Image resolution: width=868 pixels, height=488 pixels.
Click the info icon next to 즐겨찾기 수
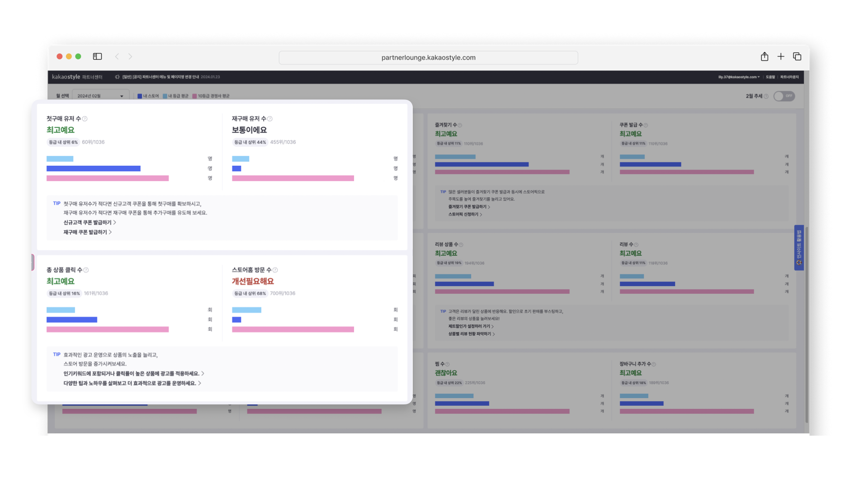pos(460,125)
